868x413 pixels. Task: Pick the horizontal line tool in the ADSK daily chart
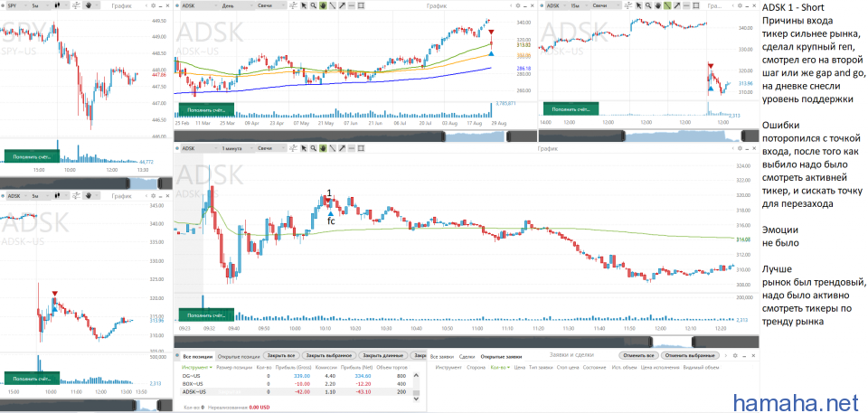(x=352, y=5)
